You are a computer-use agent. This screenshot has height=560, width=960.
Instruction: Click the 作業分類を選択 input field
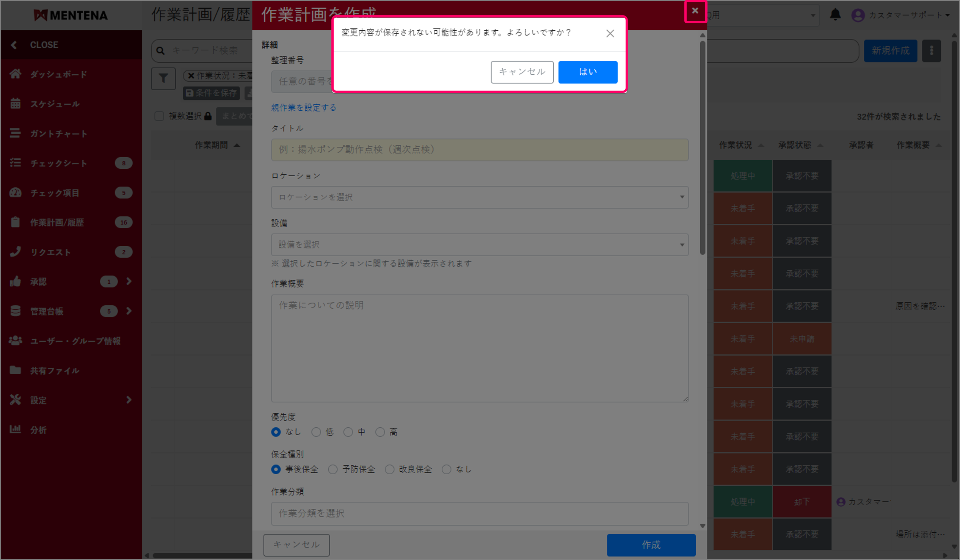click(x=479, y=514)
